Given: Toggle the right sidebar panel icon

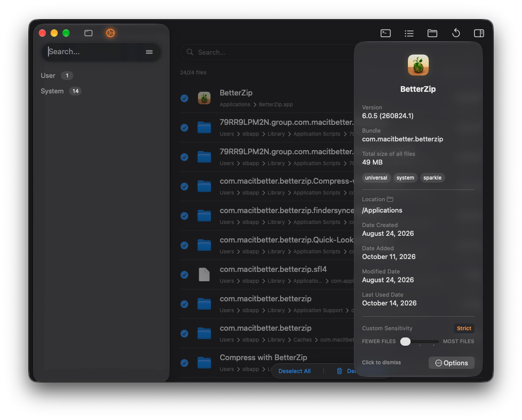Looking at the screenshot, I should pyautogui.click(x=479, y=34).
